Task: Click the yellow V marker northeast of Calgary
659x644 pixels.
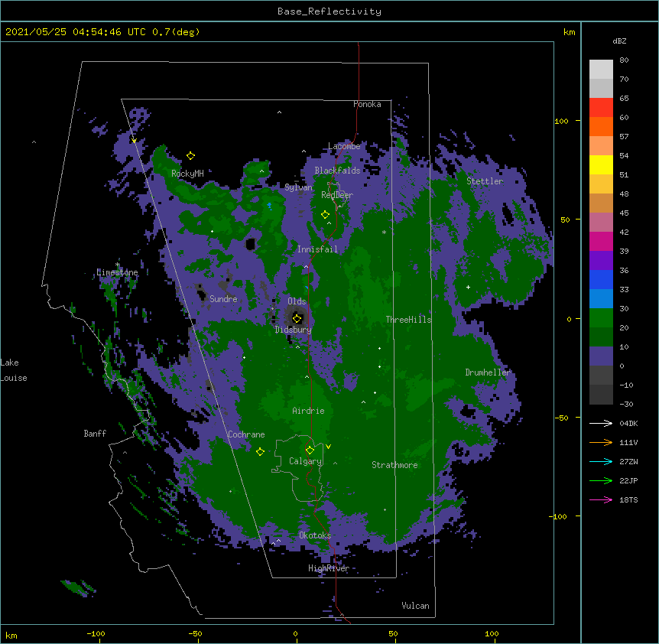Action: tap(328, 447)
